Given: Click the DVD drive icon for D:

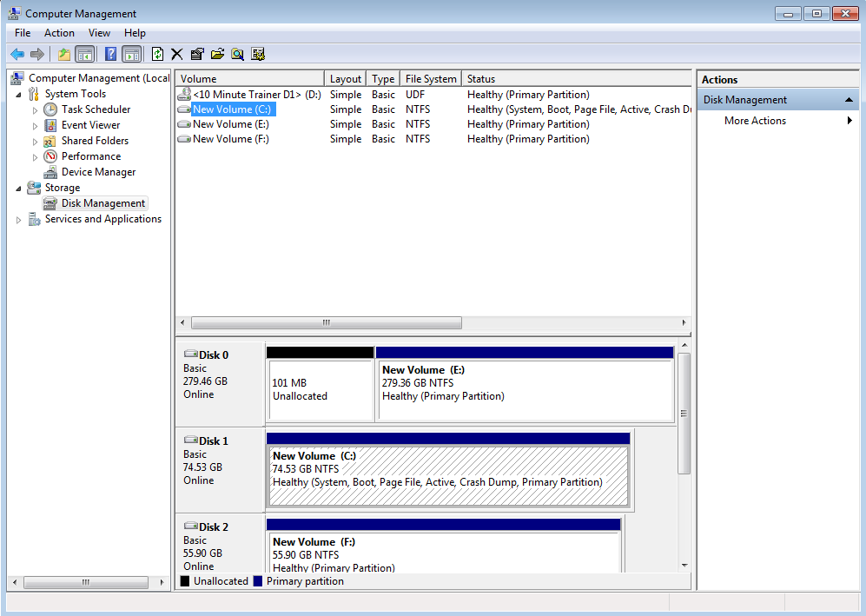Looking at the screenshot, I should pos(184,94).
